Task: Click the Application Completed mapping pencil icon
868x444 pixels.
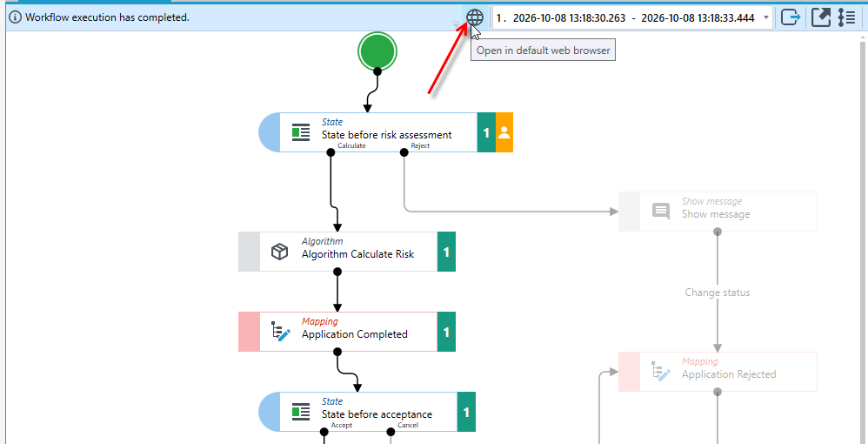Action: 281,332
